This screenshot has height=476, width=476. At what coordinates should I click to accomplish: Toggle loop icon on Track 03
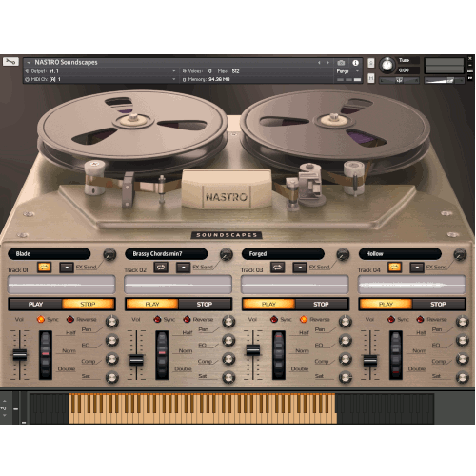(x=277, y=267)
